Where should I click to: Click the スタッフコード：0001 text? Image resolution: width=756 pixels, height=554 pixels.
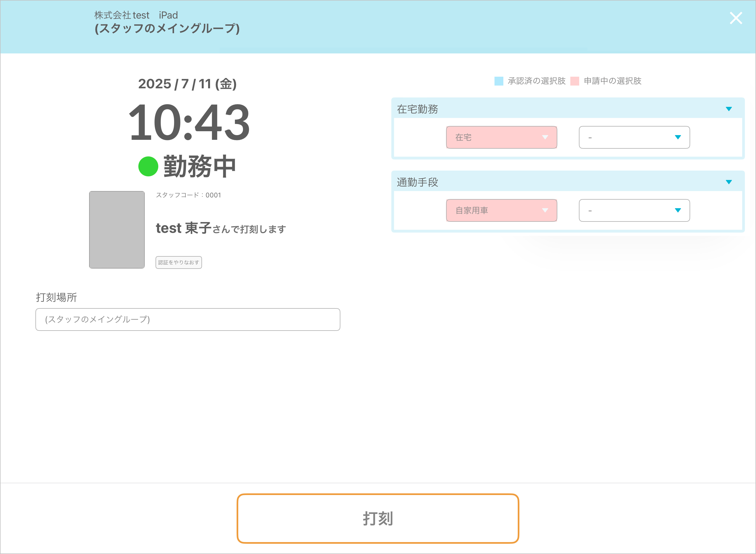(x=188, y=195)
